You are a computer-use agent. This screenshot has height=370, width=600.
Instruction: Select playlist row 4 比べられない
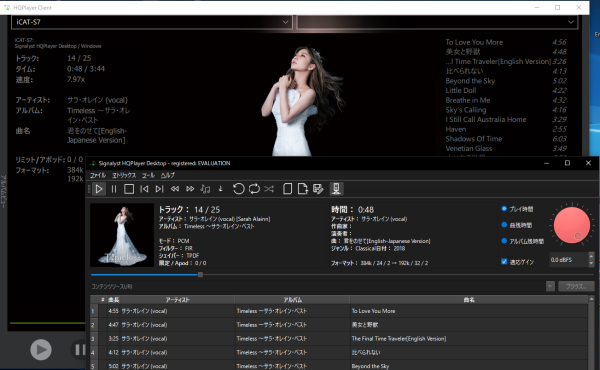point(339,352)
